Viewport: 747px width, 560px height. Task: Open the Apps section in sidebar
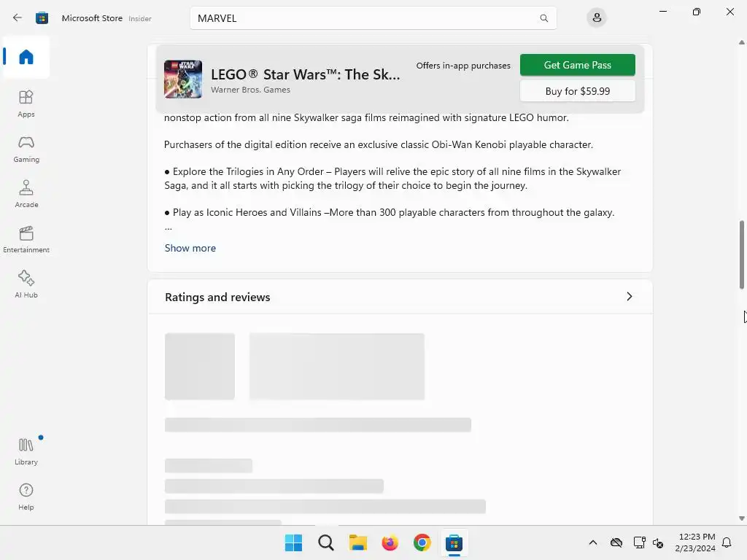click(x=26, y=104)
